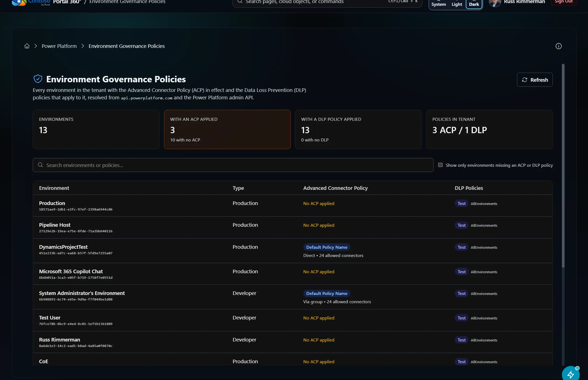The width and height of the screenshot is (588, 380).
Task: Click the Advanced Connector Policy column header
Action: [x=335, y=188]
